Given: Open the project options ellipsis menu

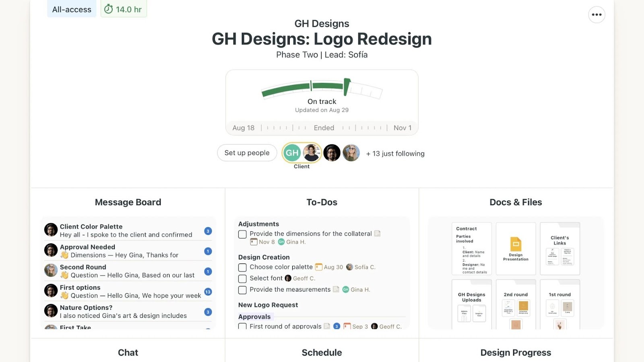Looking at the screenshot, I should point(597,14).
